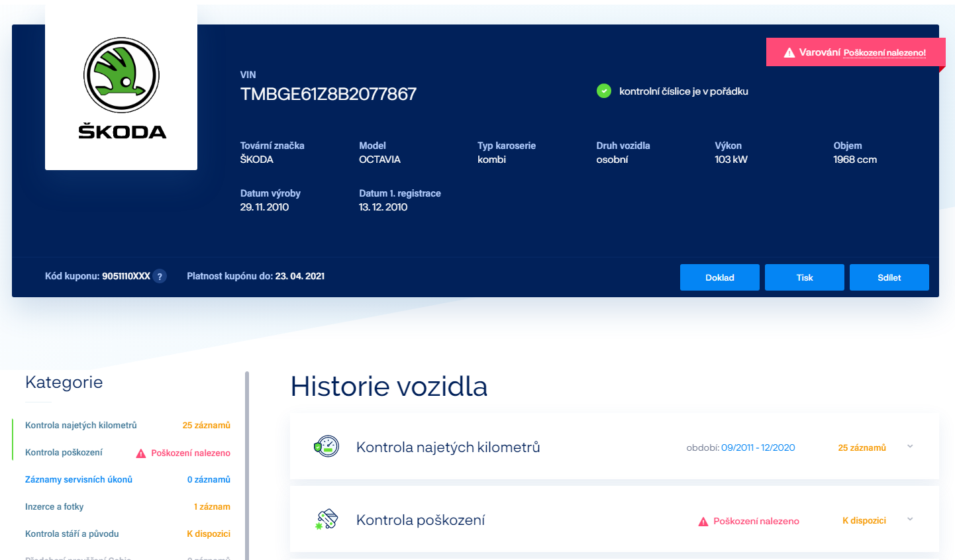Click the Datum výroby value 29. 11. 2010
Image resolution: width=955 pixels, height=560 pixels.
pos(264,207)
